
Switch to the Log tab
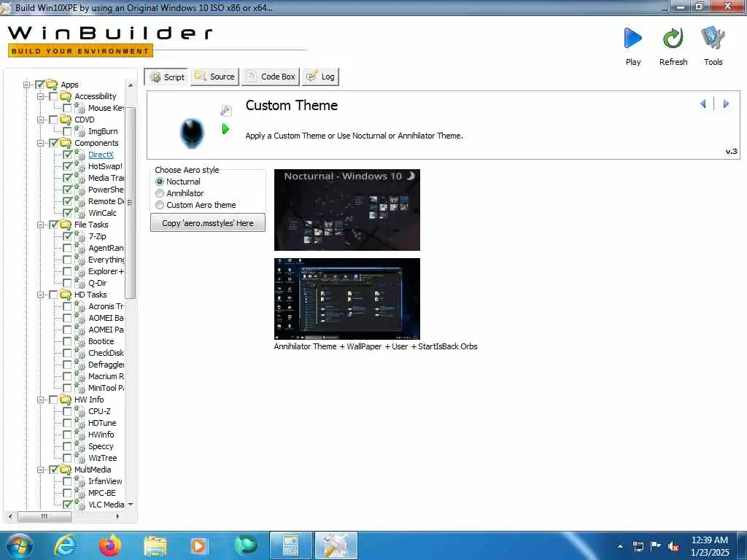tap(321, 77)
